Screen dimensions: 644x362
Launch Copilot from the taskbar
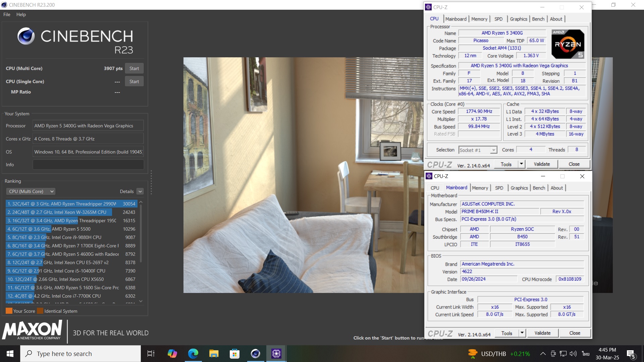coord(172,354)
